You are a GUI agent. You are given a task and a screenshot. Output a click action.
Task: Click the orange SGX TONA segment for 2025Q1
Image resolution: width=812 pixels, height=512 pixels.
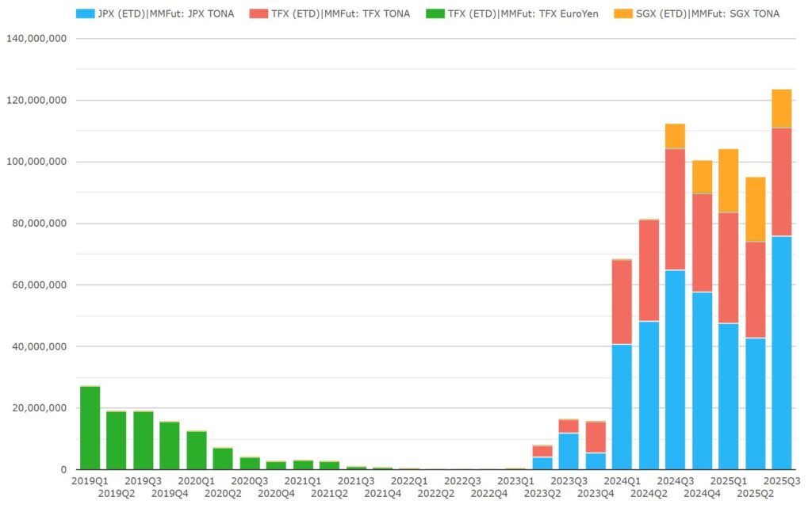point(728,181)
